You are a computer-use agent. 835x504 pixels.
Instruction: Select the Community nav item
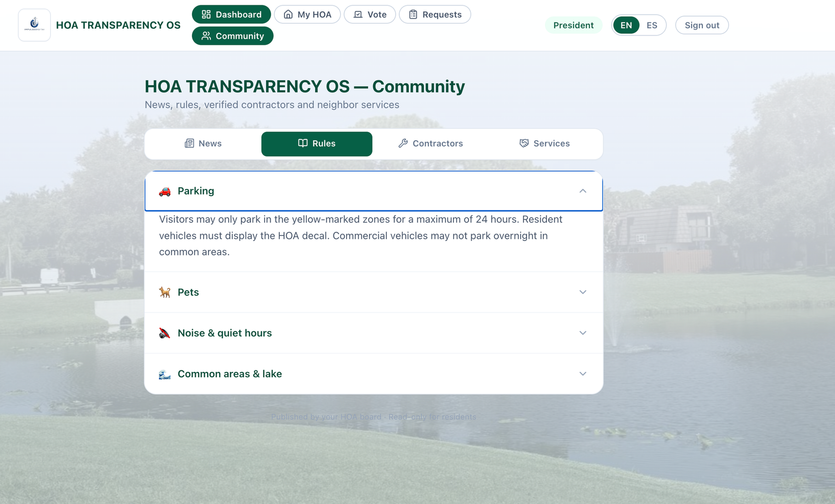(233, 36)
